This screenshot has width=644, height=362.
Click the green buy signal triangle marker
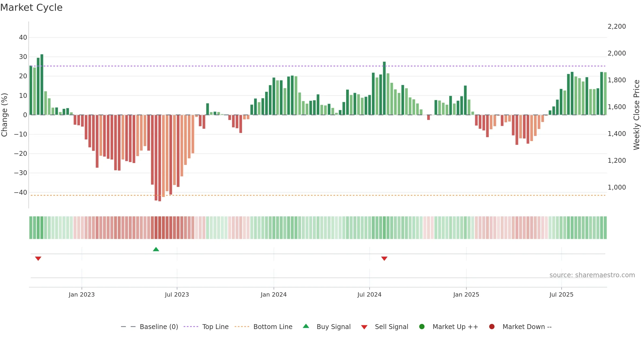156,249
